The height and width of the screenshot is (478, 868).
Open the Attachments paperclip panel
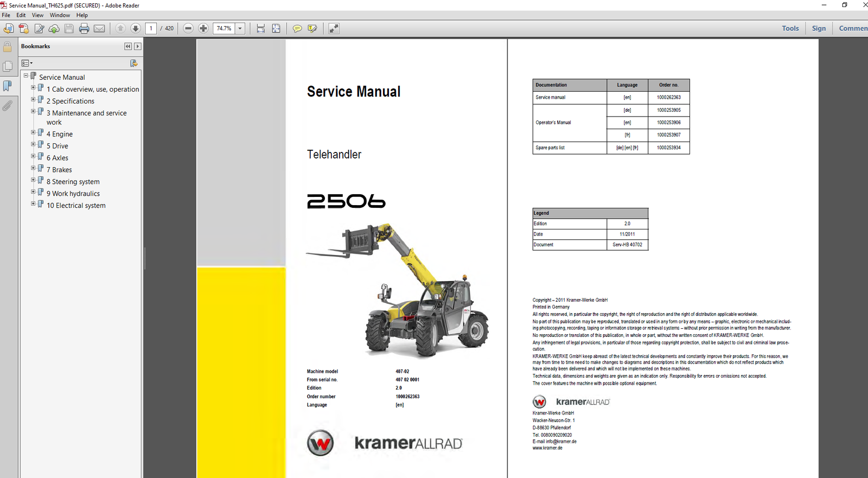8,106
